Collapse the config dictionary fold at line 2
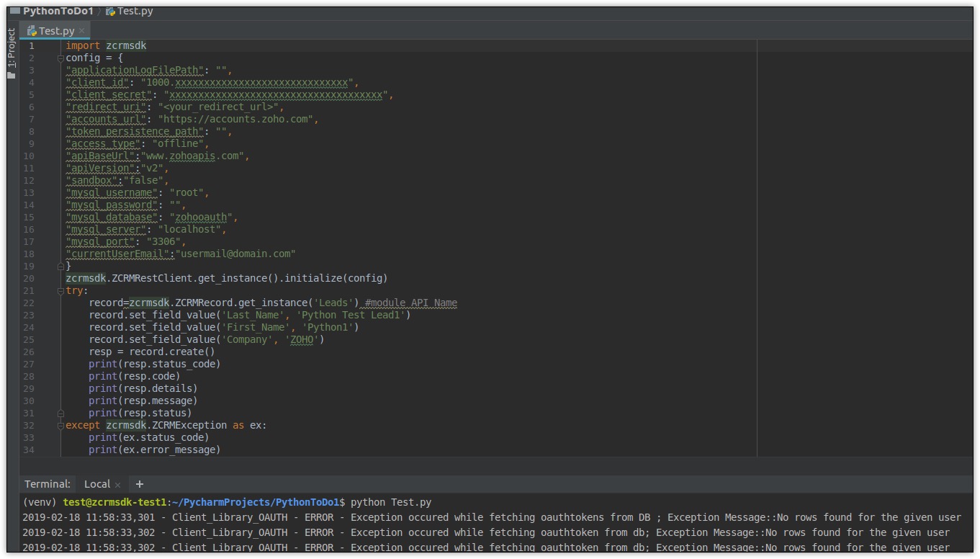Viewport: 980px width, 559px height. 61,58
